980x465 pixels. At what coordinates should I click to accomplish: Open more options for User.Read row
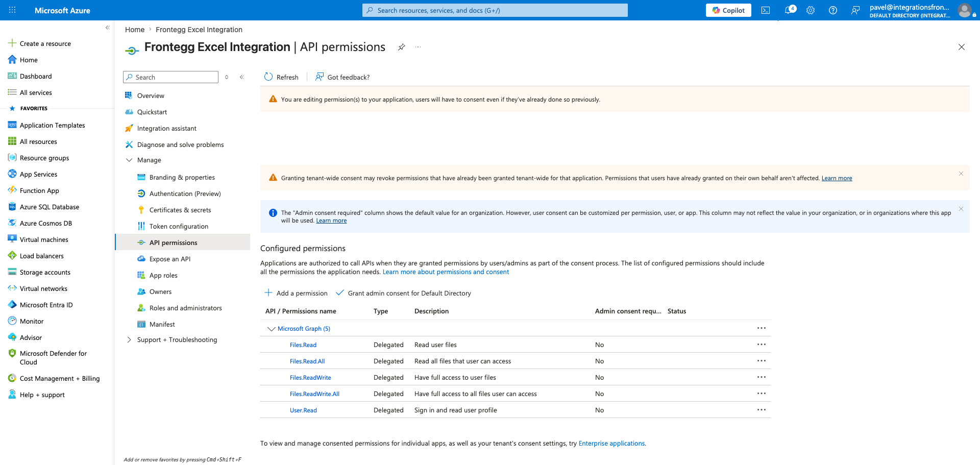(x=762, y=410)
